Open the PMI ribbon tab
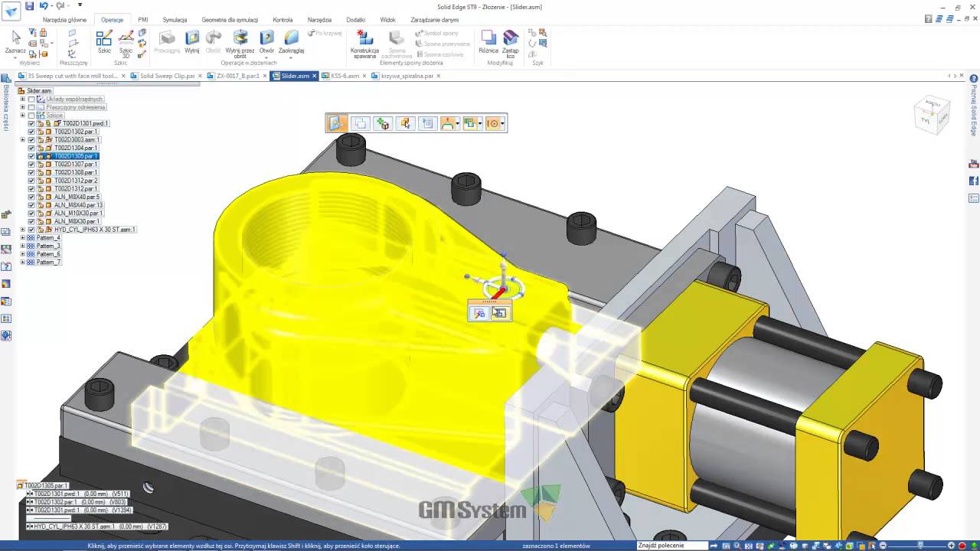The image size is (980, 551). 143,20
